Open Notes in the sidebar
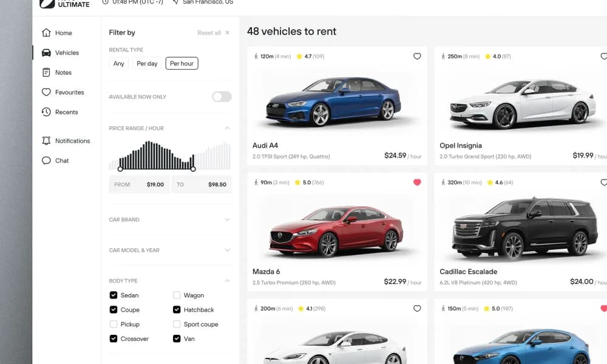The image size is (607, 364). pyautogui.click(x=57, y=72)
